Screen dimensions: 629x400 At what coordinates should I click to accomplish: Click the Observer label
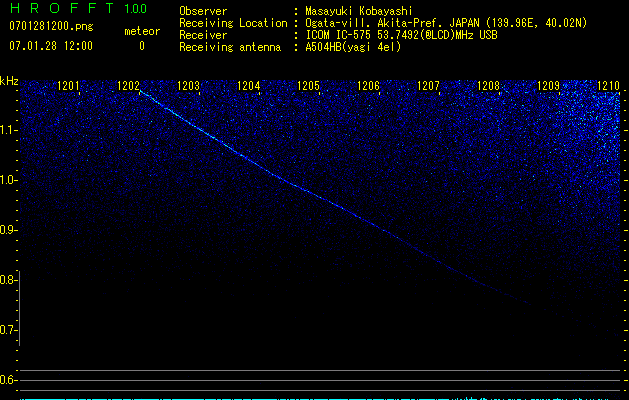pyautogui.click(x=203, y=11)
